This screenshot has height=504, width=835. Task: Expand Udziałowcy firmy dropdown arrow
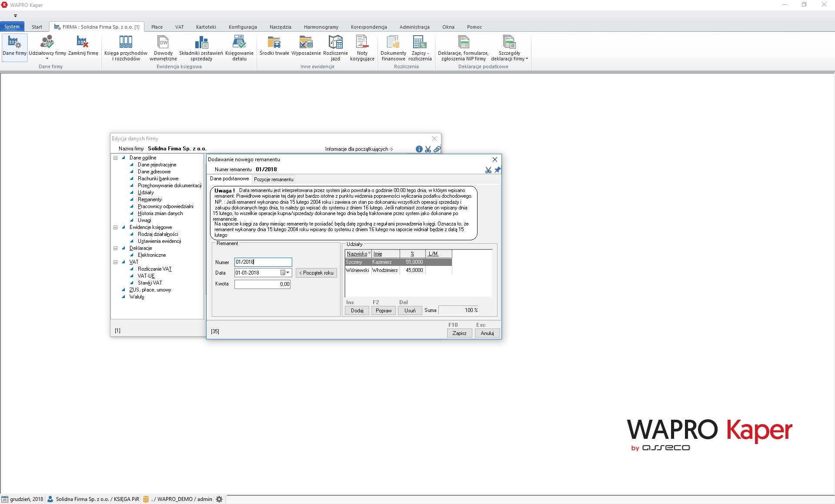point(47,59)
